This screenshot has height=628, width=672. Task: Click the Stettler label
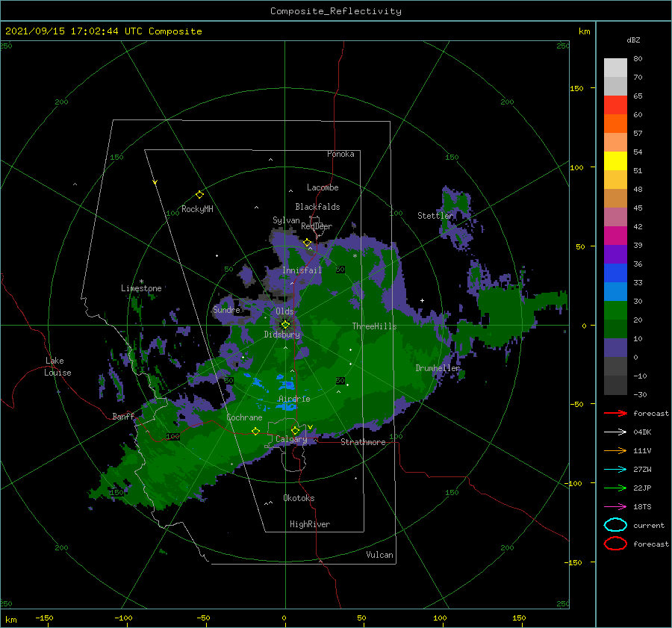(435, 216)
